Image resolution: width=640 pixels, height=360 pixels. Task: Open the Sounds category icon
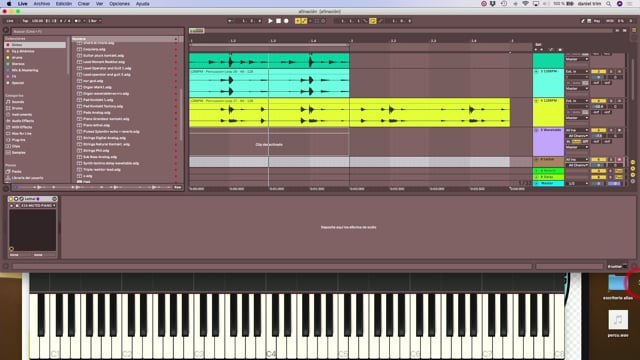[x=8, y=102]
